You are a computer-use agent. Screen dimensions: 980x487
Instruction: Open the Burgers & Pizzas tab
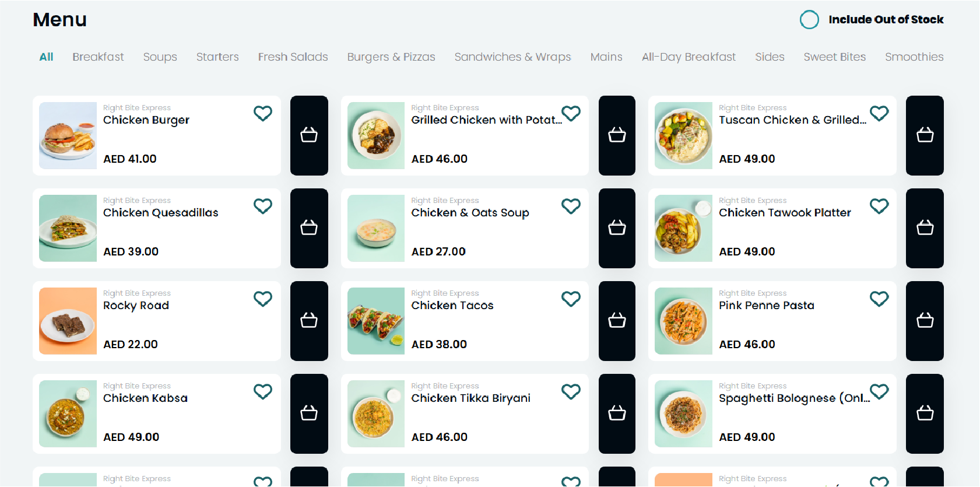[x=391, y=57]
